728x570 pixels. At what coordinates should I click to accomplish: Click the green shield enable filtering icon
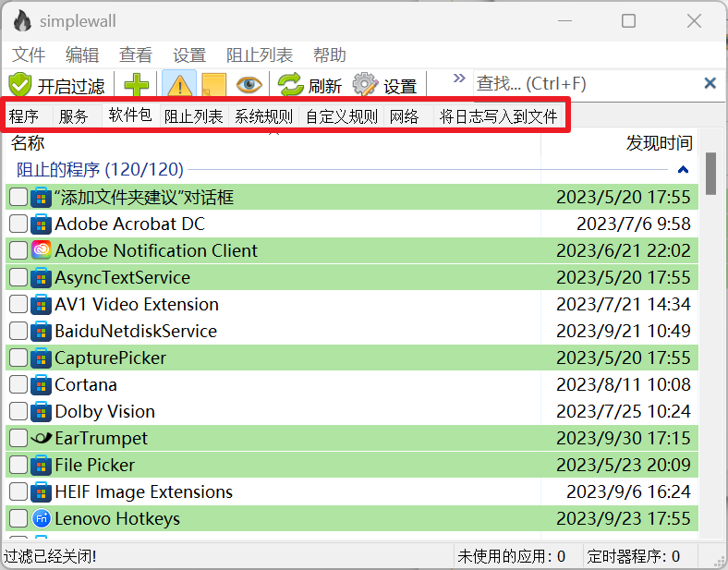pyautogui.click(x=20, y=85)
